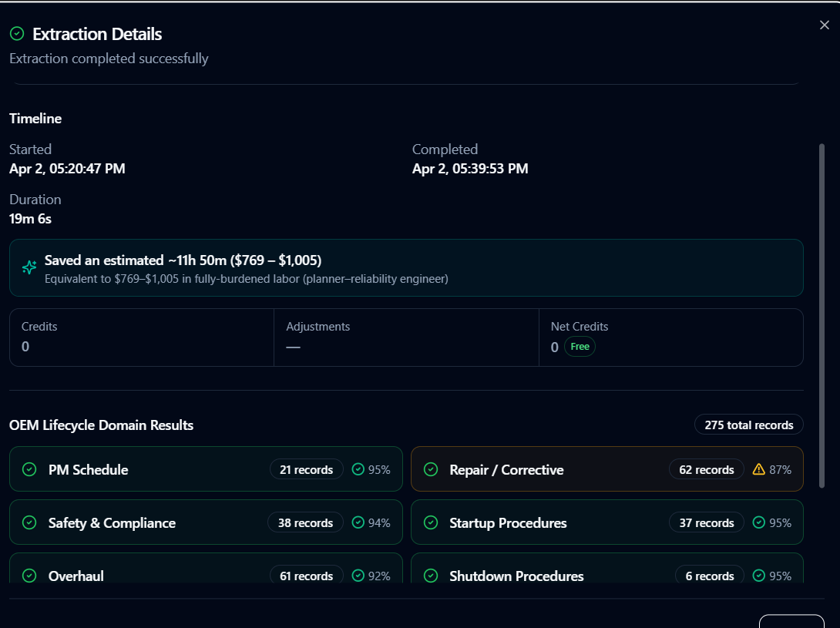Viewport: 840px width, 628px height.
Task: Click the Adjustments cell label
Action: [318, 326]
